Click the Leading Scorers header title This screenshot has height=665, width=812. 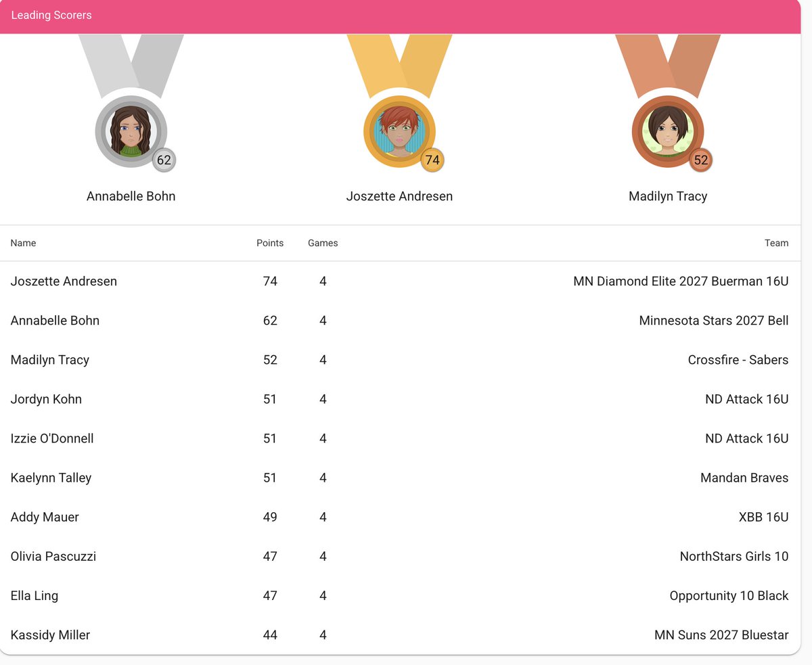pos(51,15)
